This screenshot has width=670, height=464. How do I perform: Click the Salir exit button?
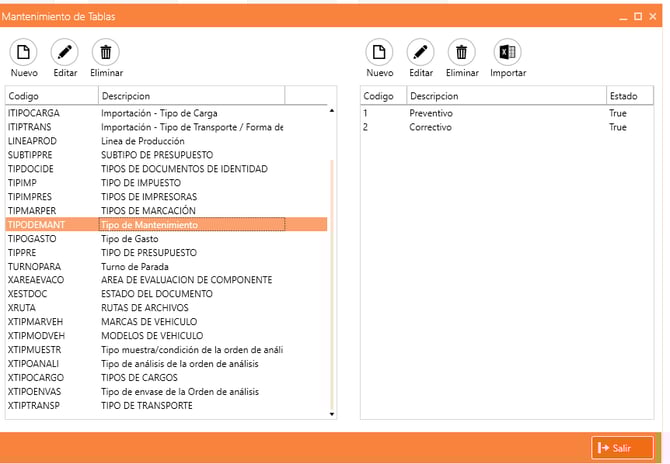(622, 448)
